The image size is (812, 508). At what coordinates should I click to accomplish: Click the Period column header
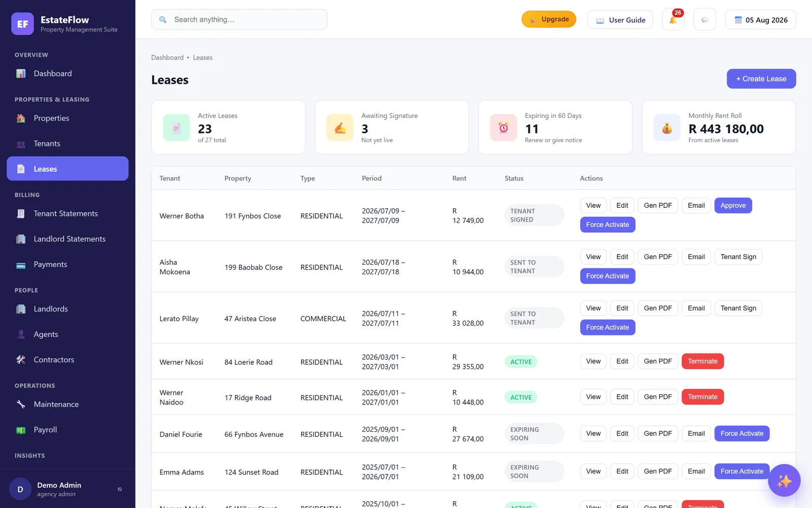(x=371, y=178)
